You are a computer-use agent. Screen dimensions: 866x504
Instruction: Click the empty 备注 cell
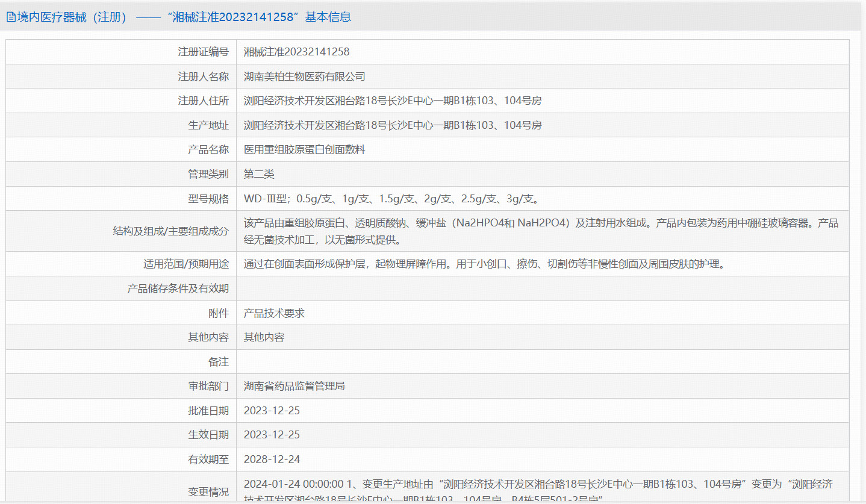click(422, 361)
